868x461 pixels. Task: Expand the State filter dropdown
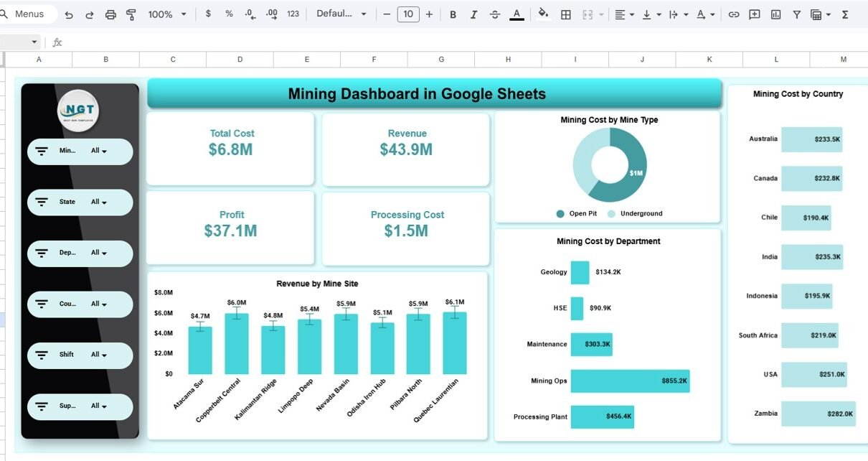click(x=99, y=202)
